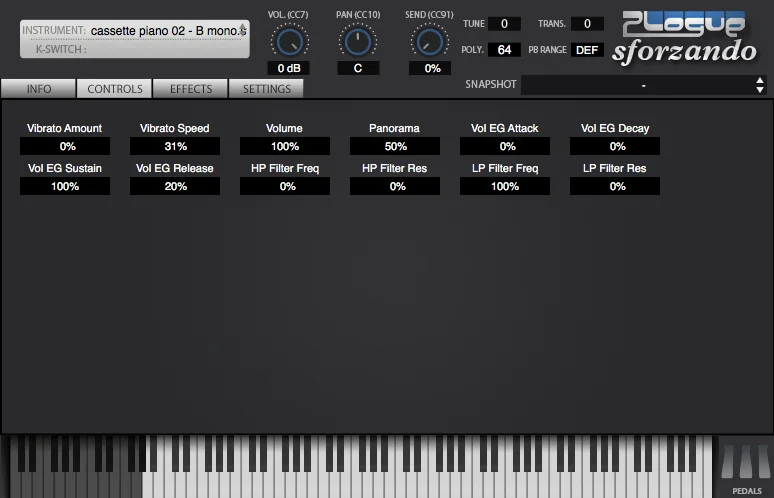The height and width of the screenshot is (498, 774).
Task: Click the PB RANGE value DEF
Action: click(587, 50)
